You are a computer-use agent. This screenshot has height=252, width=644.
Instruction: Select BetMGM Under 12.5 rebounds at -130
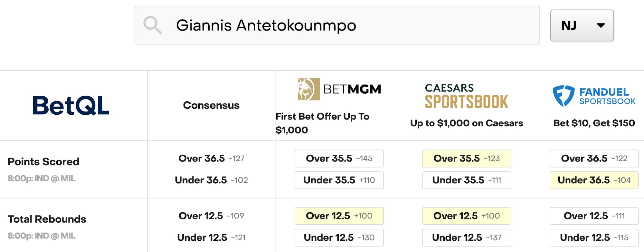tap(339, 237)
